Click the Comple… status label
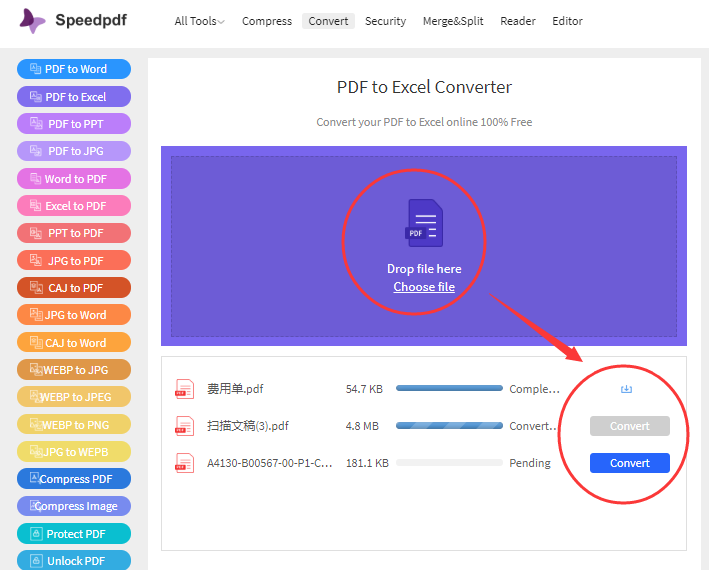The height and width of the screenshot is (570, 709). [534, 389]
